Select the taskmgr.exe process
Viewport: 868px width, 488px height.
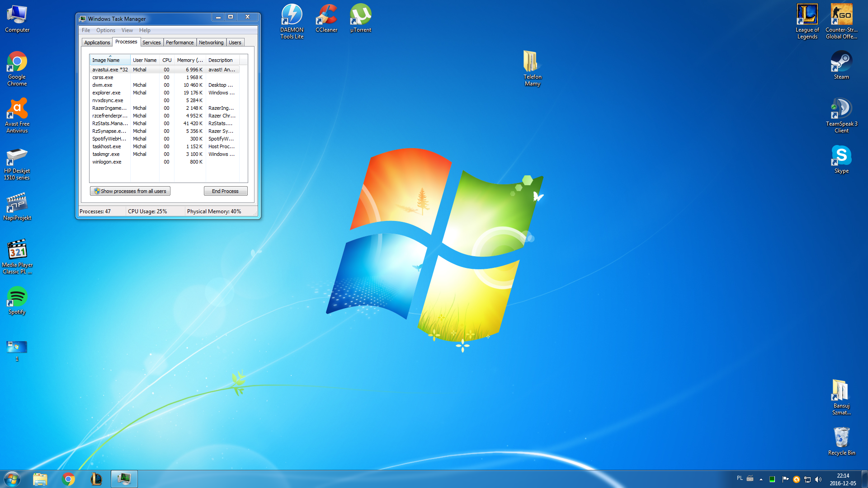(x=165, y=154)
